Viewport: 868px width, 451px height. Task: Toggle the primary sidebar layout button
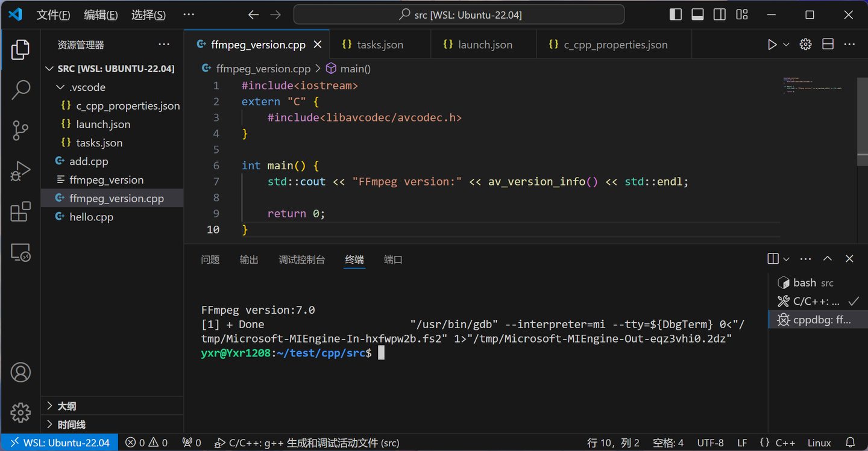676,15
